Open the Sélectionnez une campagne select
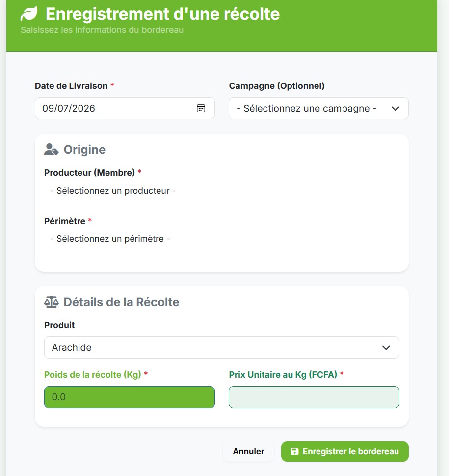The image size is (449, 476). pyautogui.click(x=318, y=109)
